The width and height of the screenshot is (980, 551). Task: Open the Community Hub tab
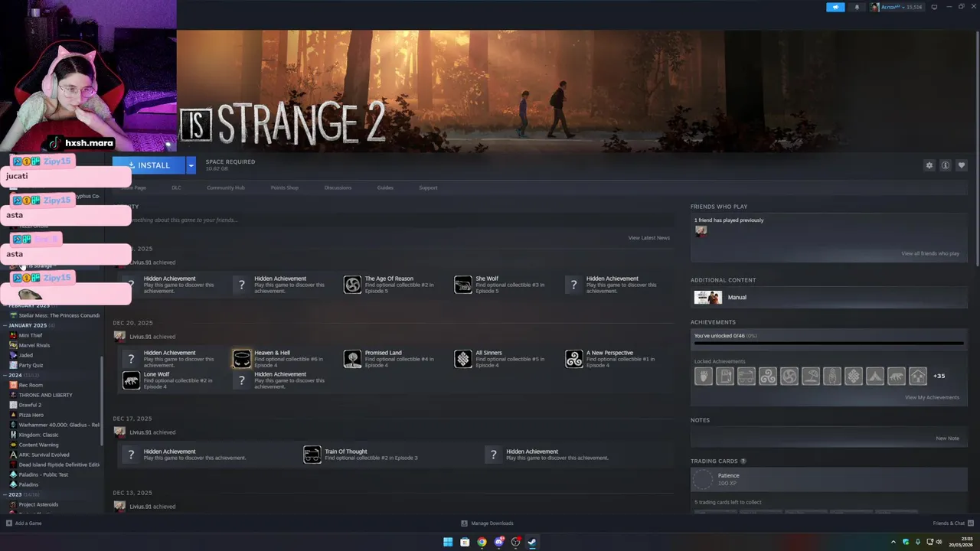coord(225,187)
